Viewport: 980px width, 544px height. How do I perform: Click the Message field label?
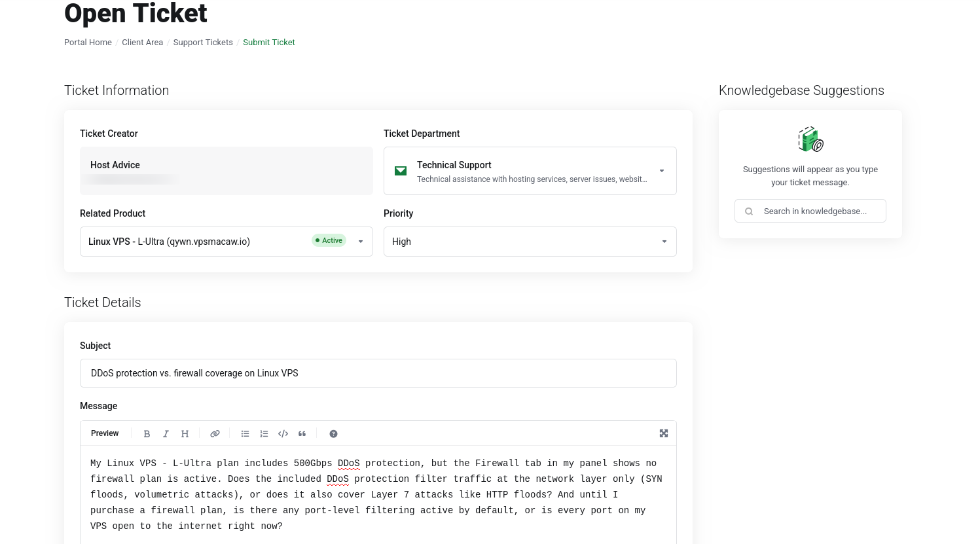tap(99, 406)
